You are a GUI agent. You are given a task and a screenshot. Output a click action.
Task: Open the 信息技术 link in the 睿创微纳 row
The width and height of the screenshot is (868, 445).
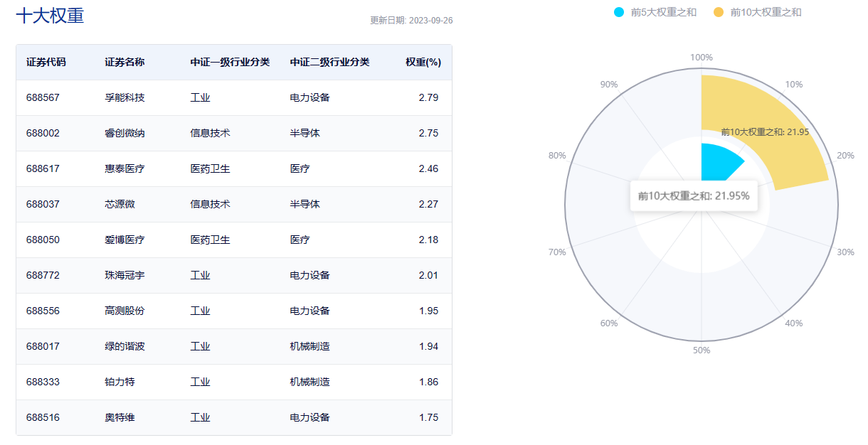[210, 133]
